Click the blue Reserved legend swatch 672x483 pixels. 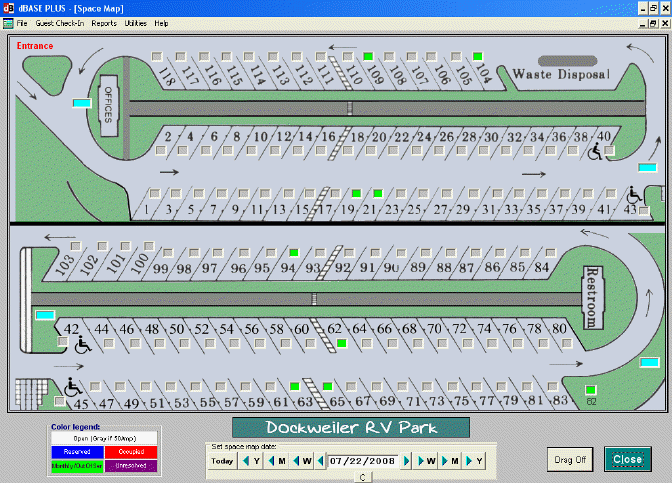coord(77,452)
